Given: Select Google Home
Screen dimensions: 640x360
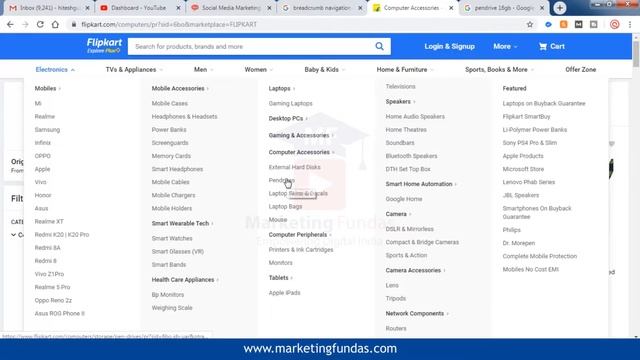Looking at the screenshot, I should (404, 199).
